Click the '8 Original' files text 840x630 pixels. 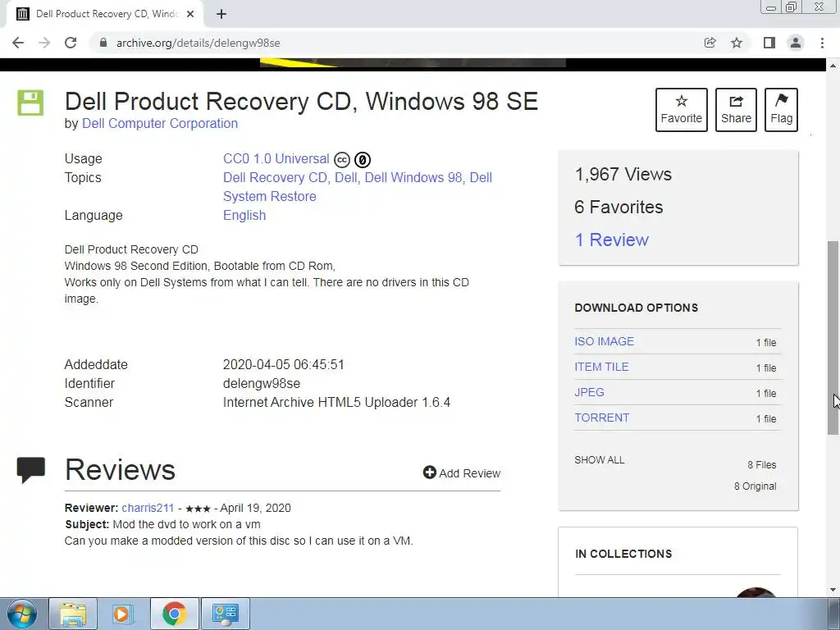[755, 486]
